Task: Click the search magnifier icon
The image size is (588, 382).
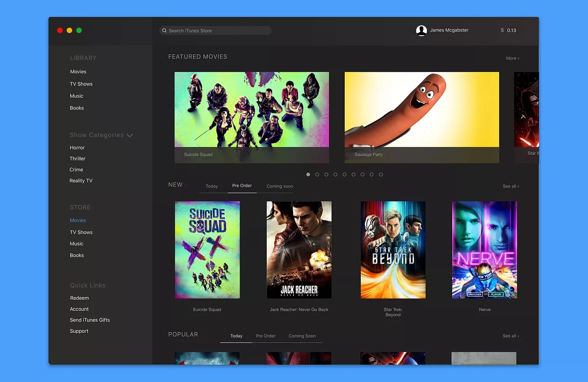Action: pos(164,31)
